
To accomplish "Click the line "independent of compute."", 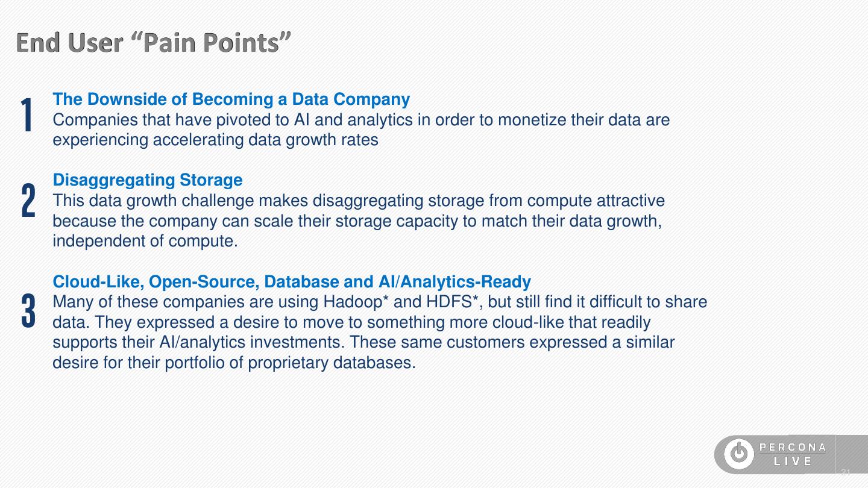I will [145, 242].
